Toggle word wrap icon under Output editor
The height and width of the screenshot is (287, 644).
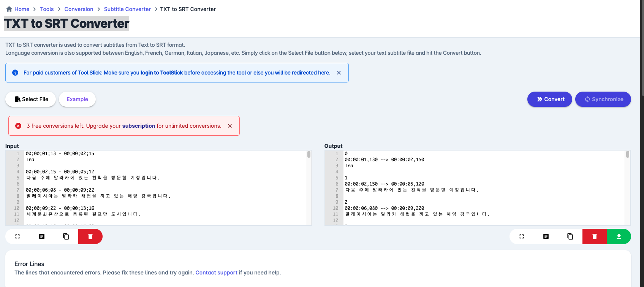[546, 236]
